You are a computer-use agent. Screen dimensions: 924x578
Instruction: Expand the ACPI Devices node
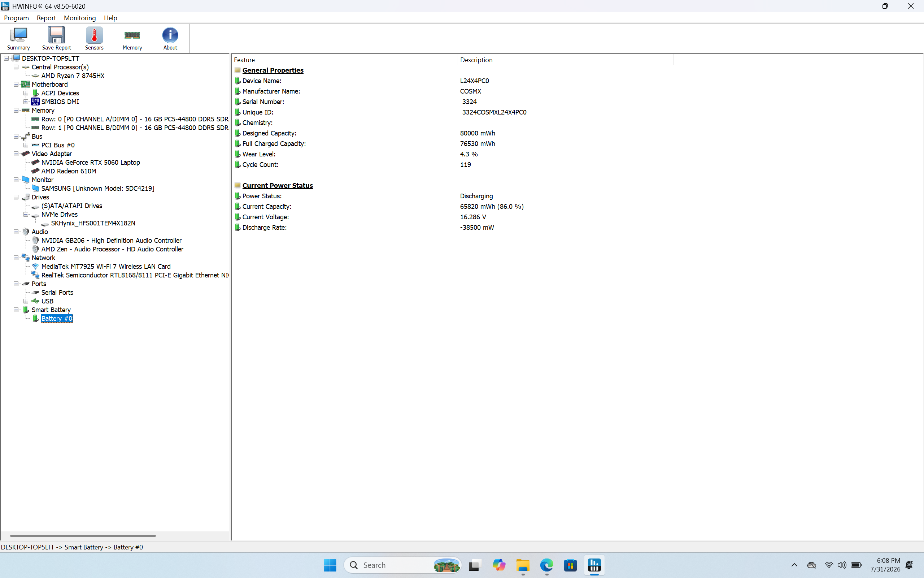(x=26, y=93)
